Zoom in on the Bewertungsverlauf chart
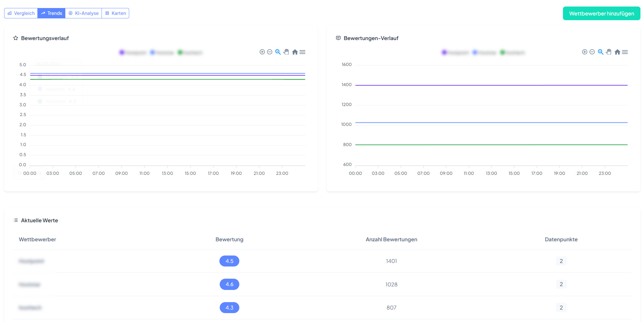The width and height of the screenshot is (644, 322). click(x=262, y=52)
